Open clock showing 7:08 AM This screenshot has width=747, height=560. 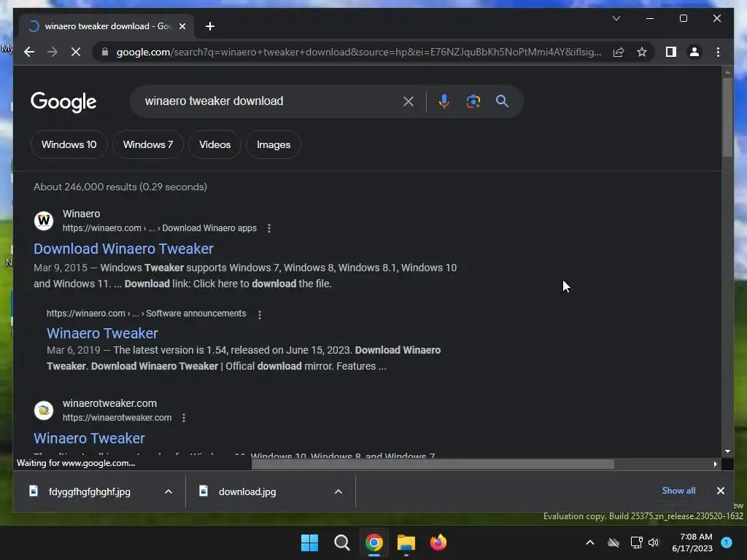click(x=692, y=542)
